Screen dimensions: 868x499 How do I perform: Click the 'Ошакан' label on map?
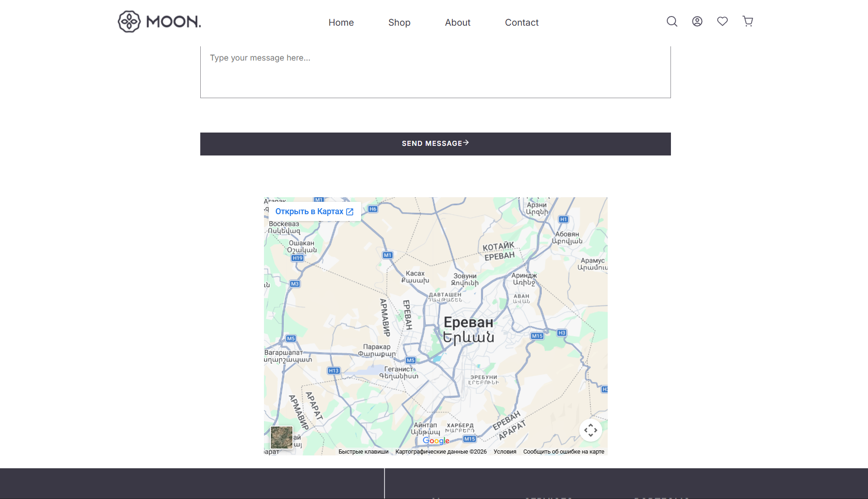302,243
